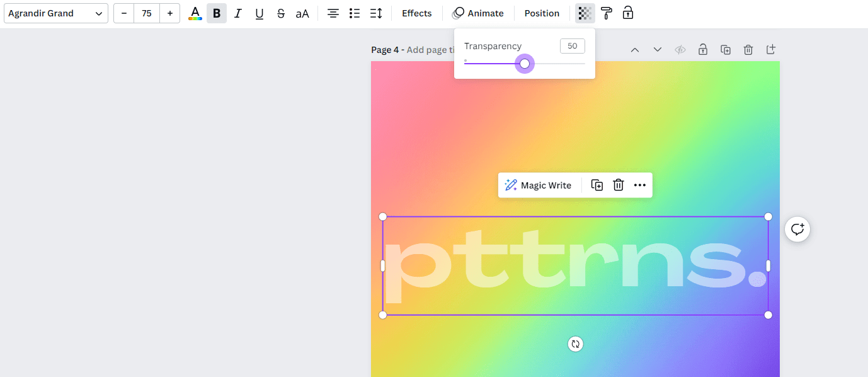
Task: Toggle bold formatting off
Action: point(217,13)
